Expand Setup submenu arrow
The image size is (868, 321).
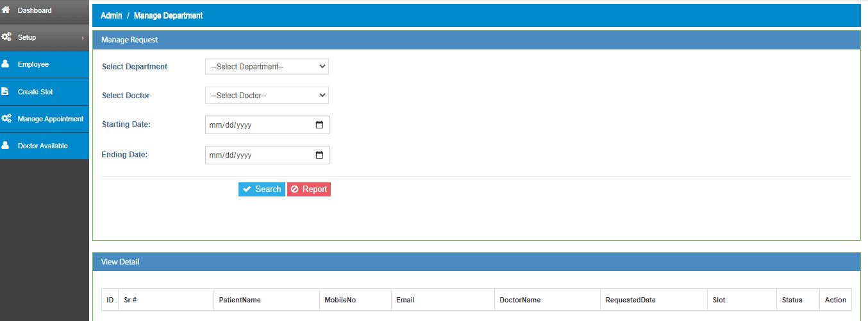83,38
